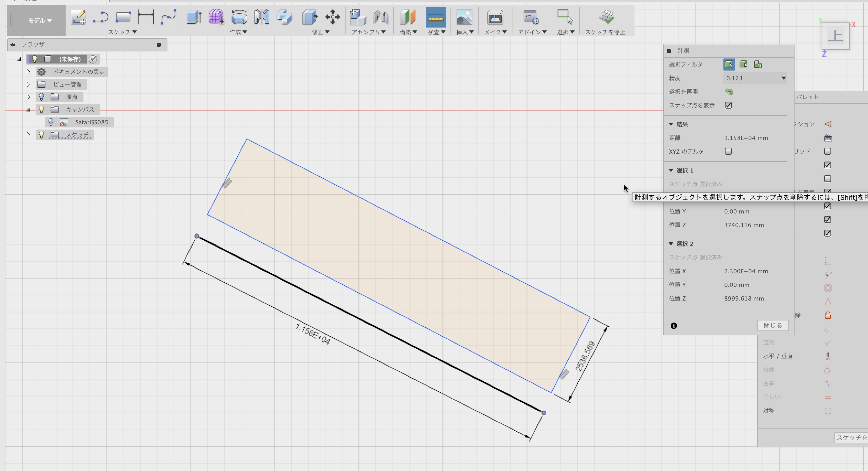Click the Create Sketch icon
Image resolution: width=868 pixels, height=471 pixels.
(x=78, y=17)
